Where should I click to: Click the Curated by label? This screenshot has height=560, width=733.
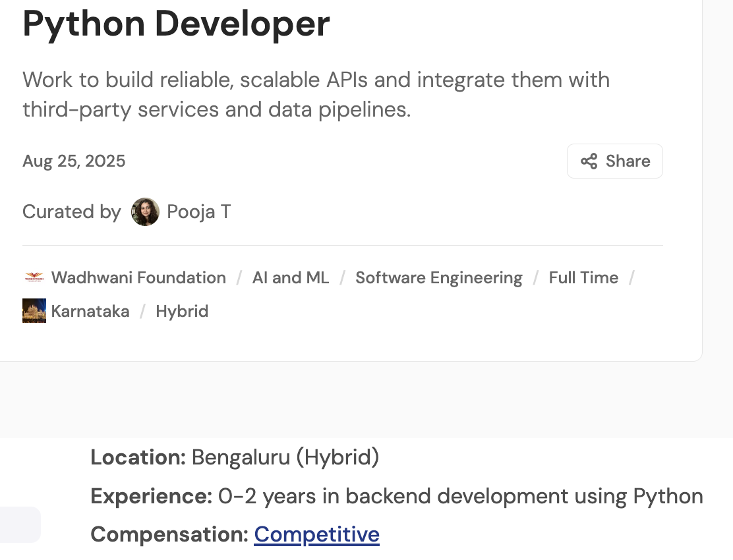[72, 211]
